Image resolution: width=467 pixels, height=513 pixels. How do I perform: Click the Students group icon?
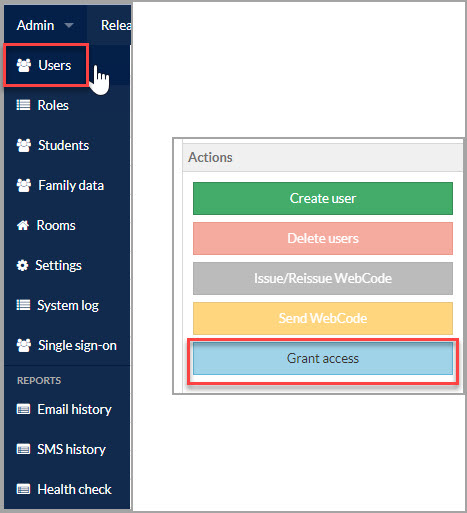pyautogui.click(x=24, y=145)
